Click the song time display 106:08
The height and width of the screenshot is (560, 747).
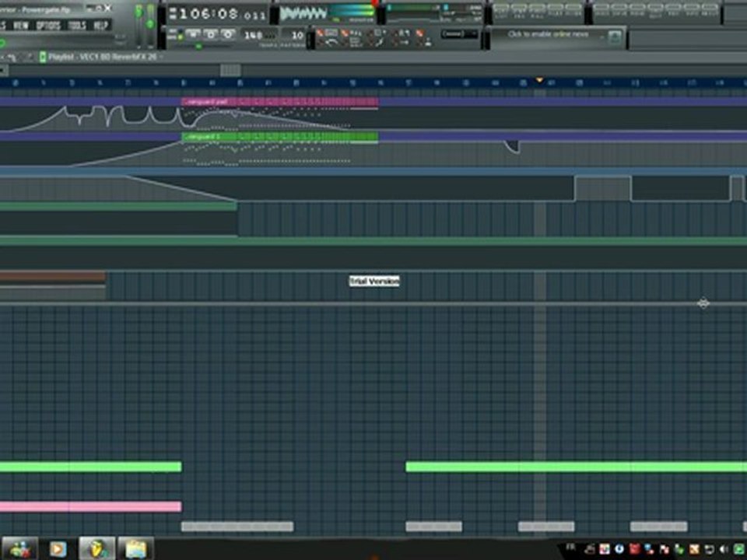tap(218, 14)
